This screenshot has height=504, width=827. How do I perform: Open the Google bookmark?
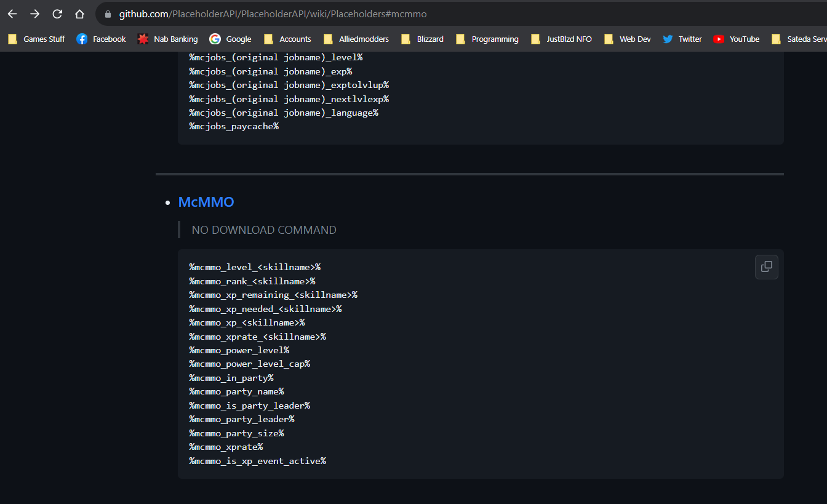click(230, 39)
